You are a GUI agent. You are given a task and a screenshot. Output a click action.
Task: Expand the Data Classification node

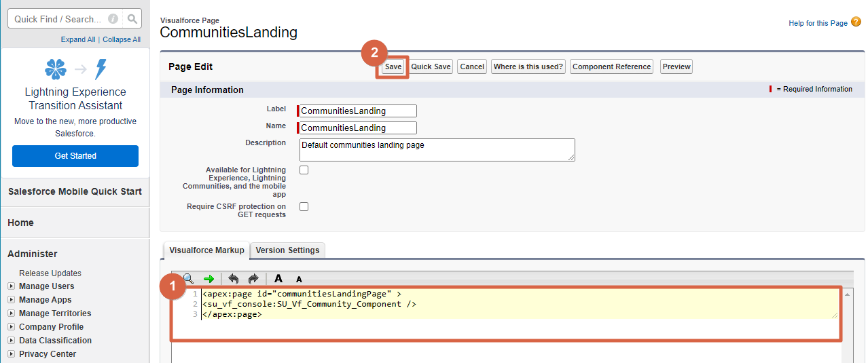pos(11,341)
